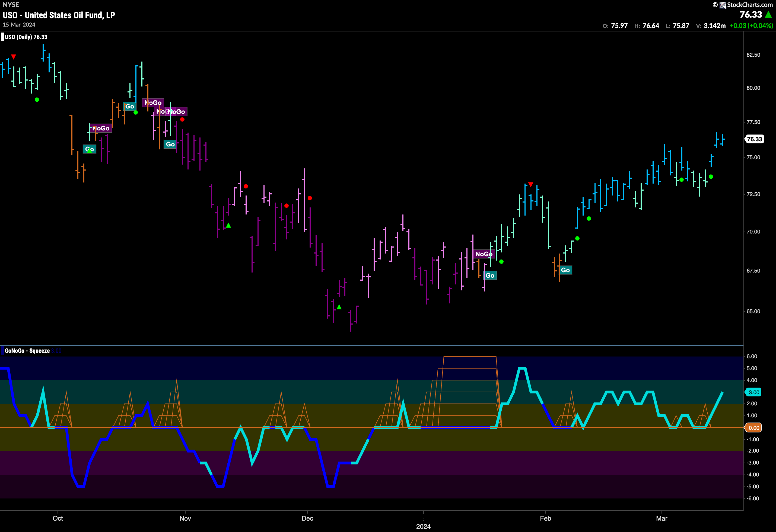Click the -3.00 oscillator axis label

click(x=752, y=463)
